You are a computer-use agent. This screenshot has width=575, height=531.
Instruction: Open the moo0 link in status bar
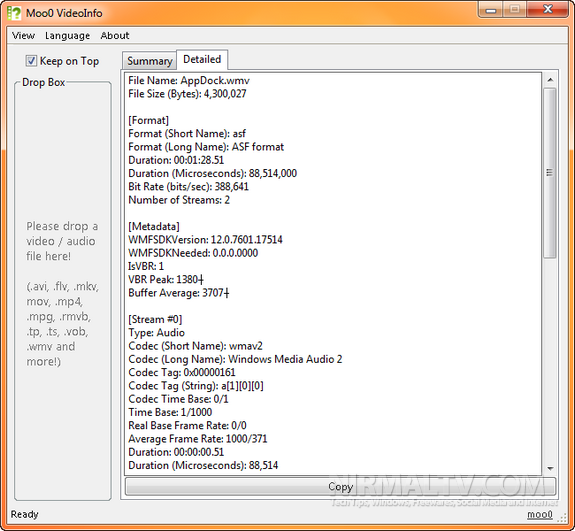click(539, 514)
